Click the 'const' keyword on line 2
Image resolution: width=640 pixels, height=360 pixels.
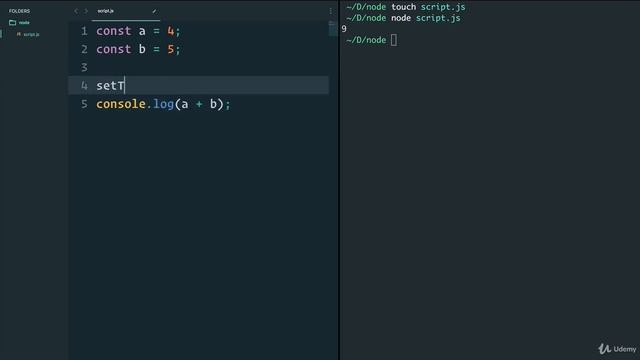coord(114,49)
